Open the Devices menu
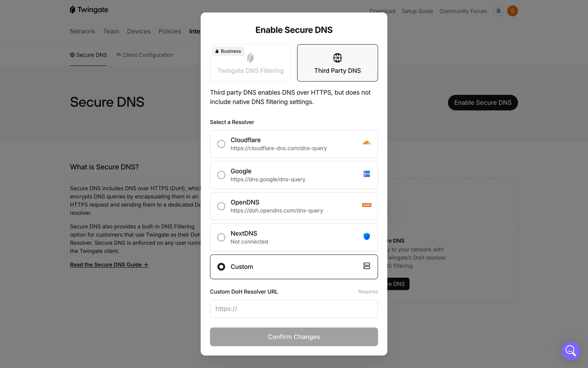Screen dimensions: 588x368 (139, 31)
